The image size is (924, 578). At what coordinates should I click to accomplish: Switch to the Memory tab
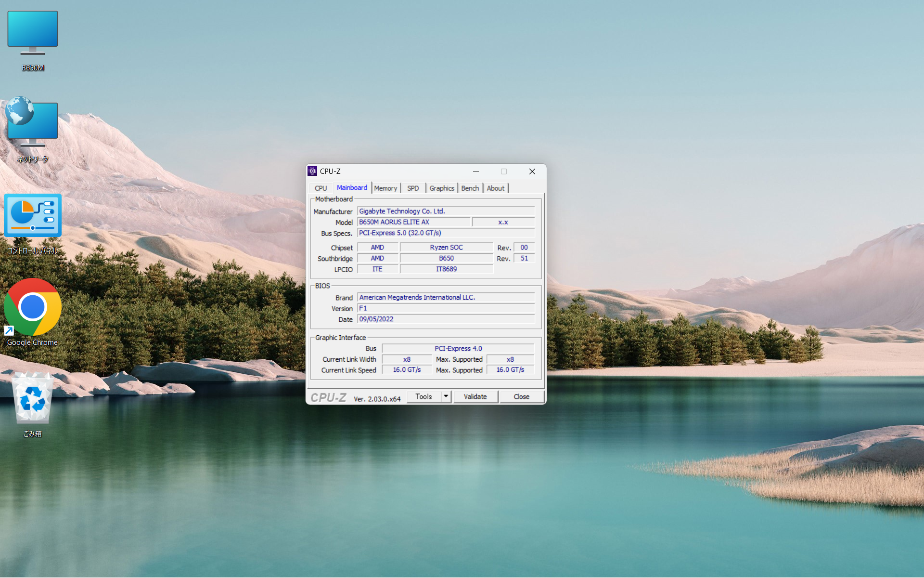pos(385,188)
